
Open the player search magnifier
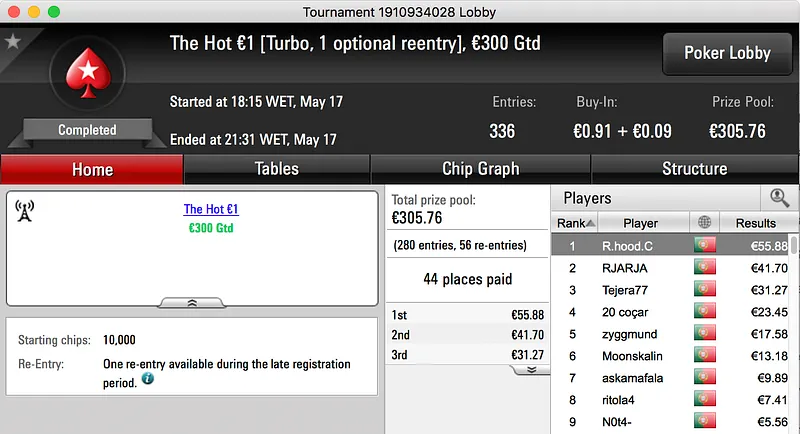779,198
